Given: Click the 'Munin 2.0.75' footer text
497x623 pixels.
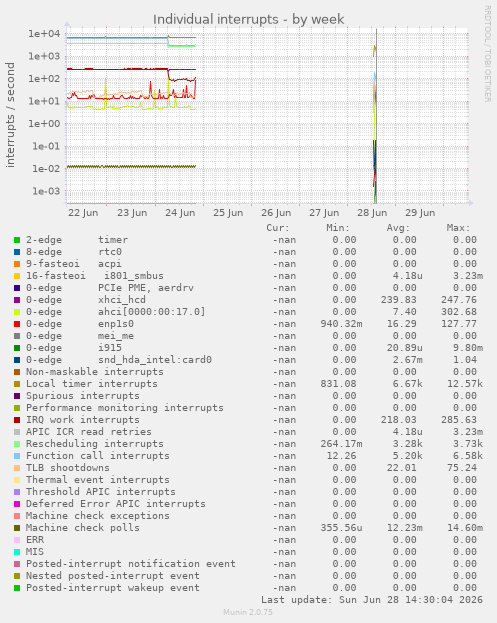Looking at the screenshot, I should click(x=248, y=612).
